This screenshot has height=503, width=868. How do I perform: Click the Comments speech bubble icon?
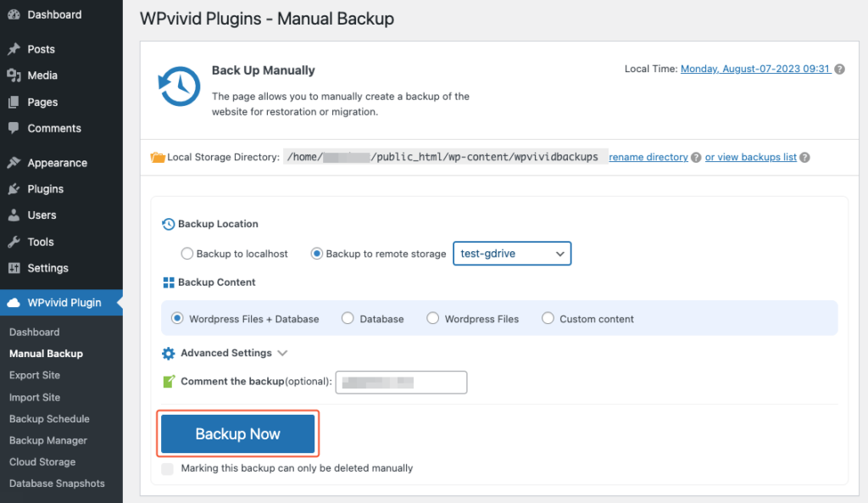pos(15,128)
